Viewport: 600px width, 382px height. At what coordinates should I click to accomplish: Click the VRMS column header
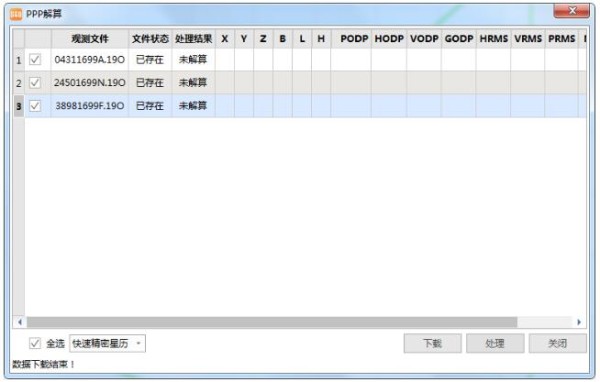(x=528, y=39)
